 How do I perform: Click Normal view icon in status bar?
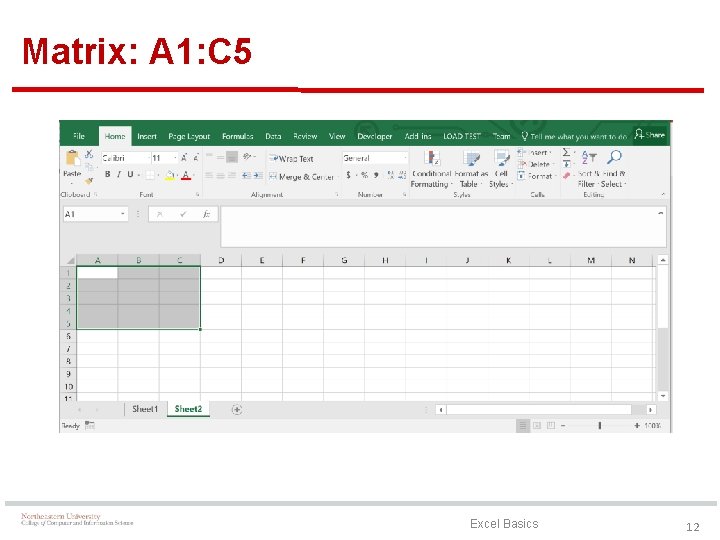tap(522, 426)
